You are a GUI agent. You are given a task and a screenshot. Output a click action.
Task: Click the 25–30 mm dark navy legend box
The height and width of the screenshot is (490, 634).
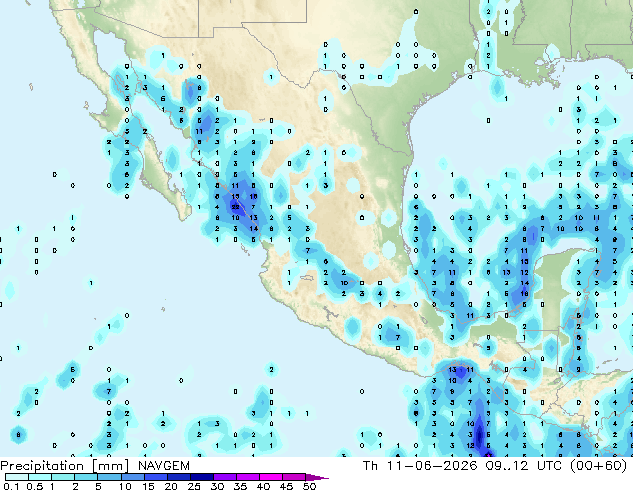[202, 477]
